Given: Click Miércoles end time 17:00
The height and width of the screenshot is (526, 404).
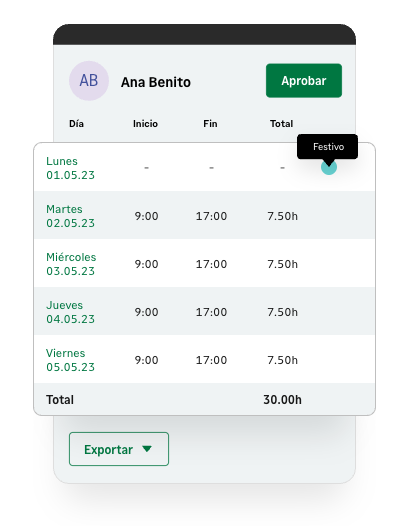Looking at the screenshot, I should [x=211, y=264].
